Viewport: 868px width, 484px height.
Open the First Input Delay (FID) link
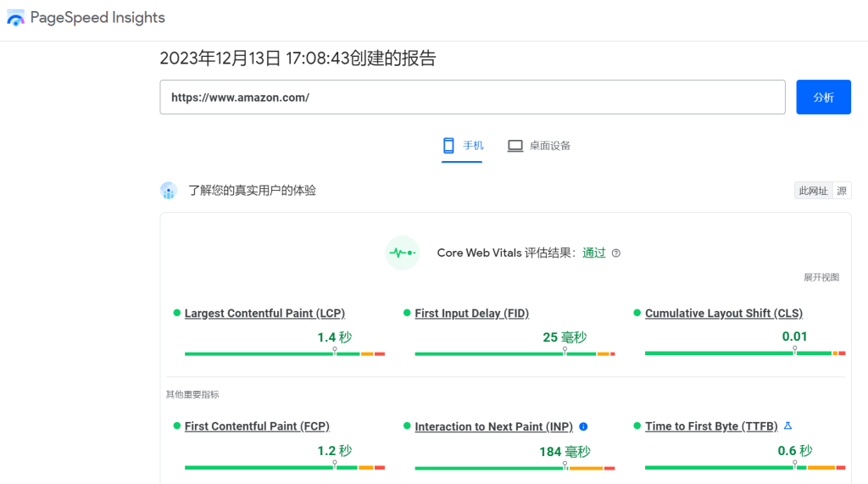471,314
